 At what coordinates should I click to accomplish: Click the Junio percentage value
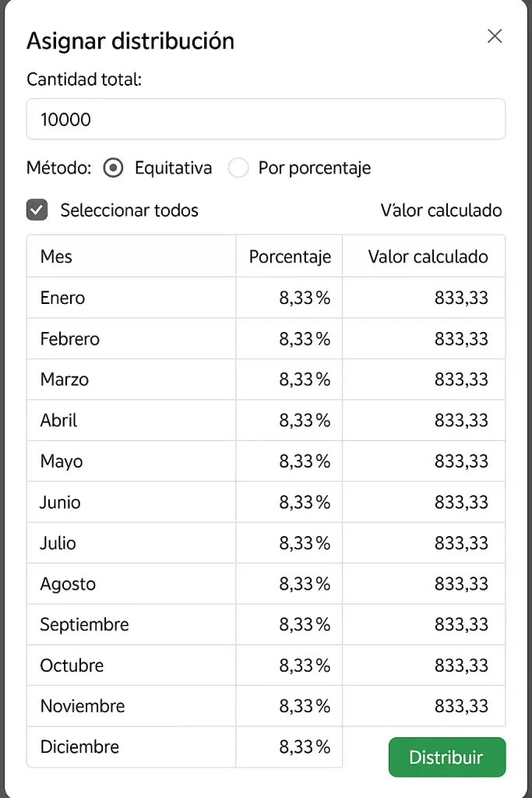click(305, 502)
